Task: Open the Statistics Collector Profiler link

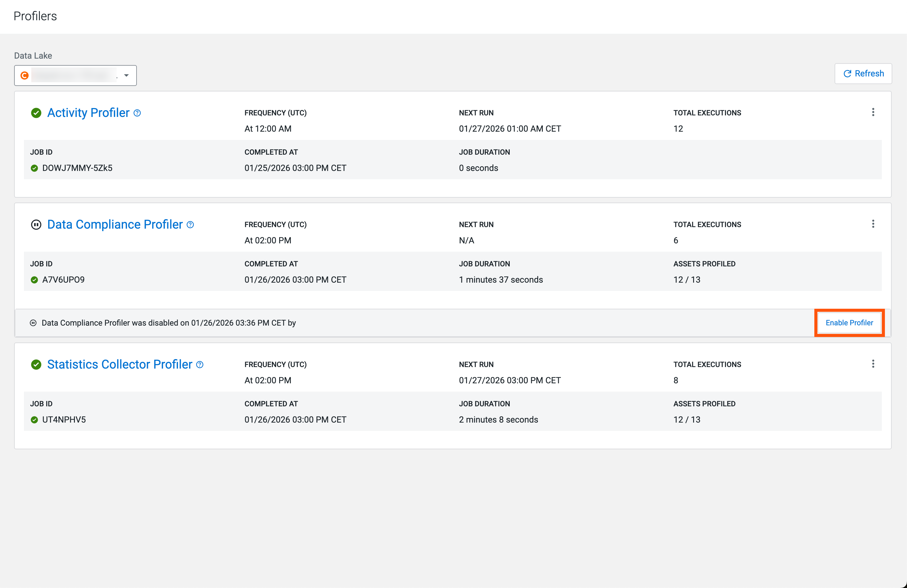Action: [120, 365]
